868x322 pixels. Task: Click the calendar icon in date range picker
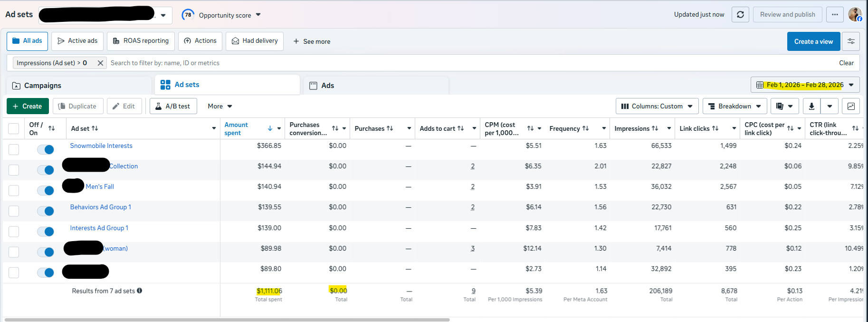pyautogui.click(x=760, y=85)
